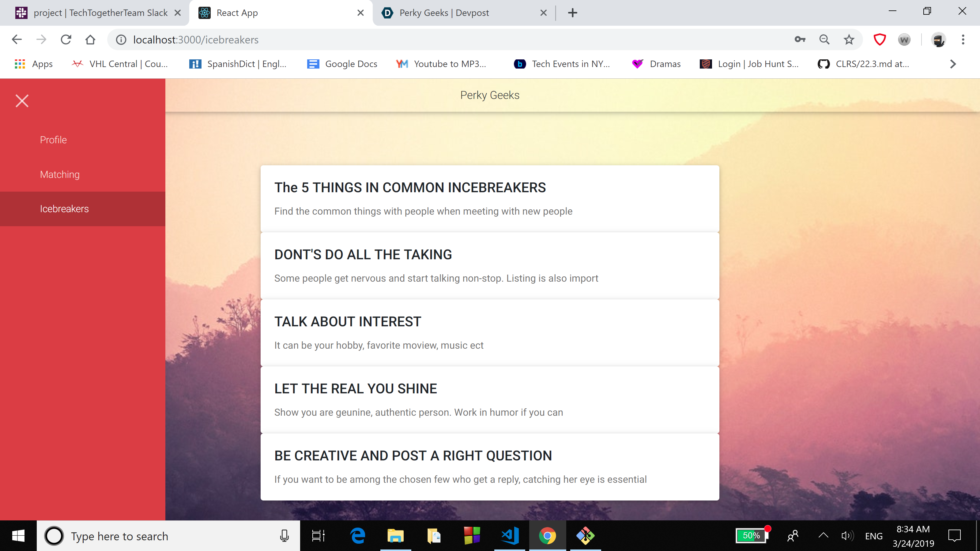Viewport: 980px width, 551px height.
Task: Open Visual Studio Code from taskbar
Action: [510, 535]
